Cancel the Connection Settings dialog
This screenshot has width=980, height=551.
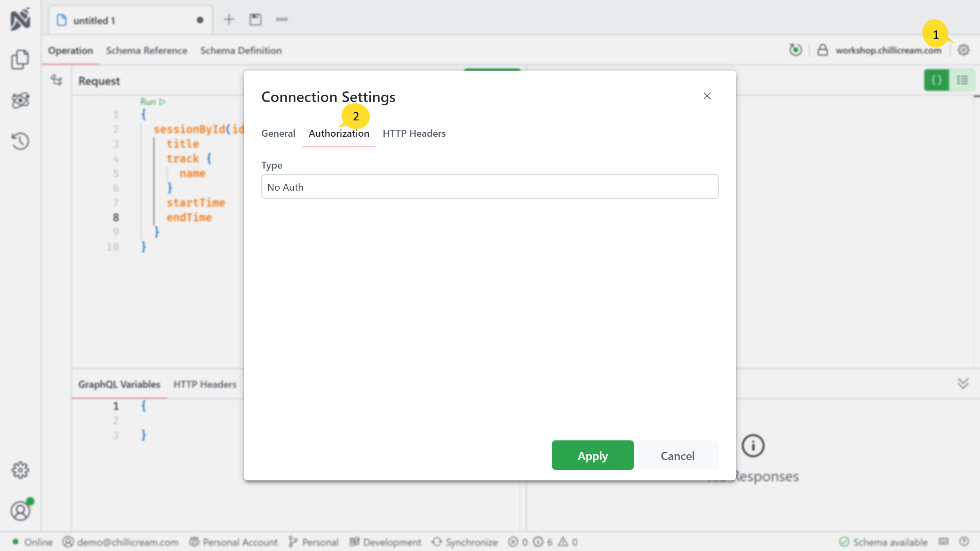click(x=677, y=455)
